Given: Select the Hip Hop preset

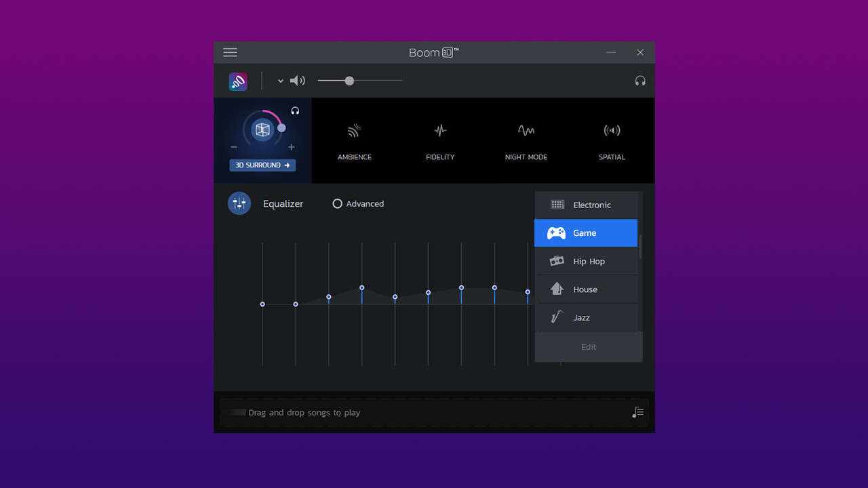Looking at the screenshot, I should point(586,261).
